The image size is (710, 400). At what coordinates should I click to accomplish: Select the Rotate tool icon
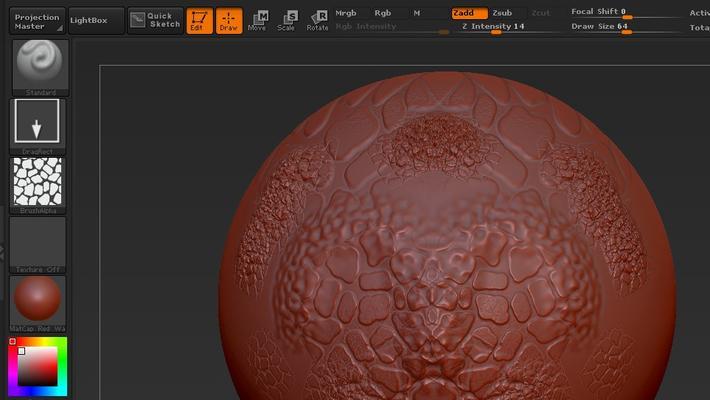pos(317,21)
